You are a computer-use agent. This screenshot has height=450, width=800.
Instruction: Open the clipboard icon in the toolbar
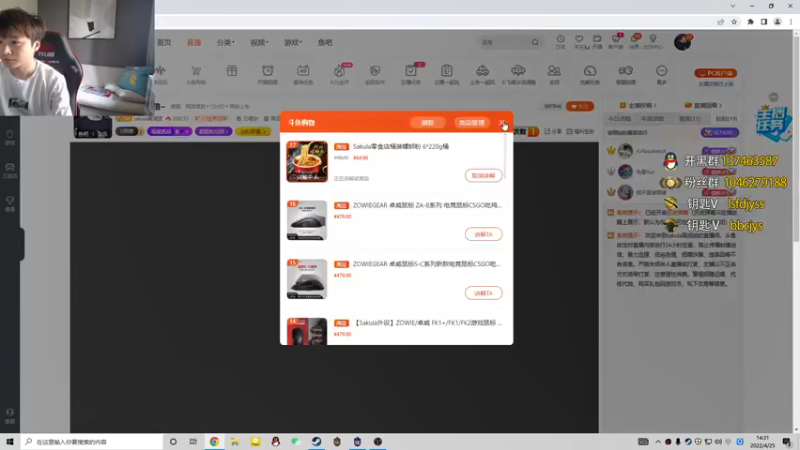click(446, 71)
